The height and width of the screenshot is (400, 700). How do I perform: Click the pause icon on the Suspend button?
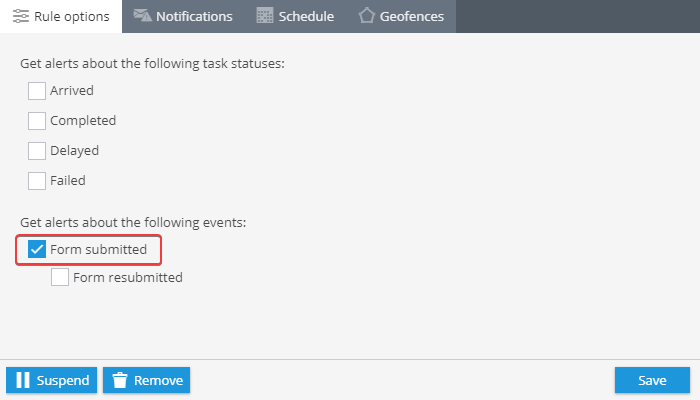23,380
